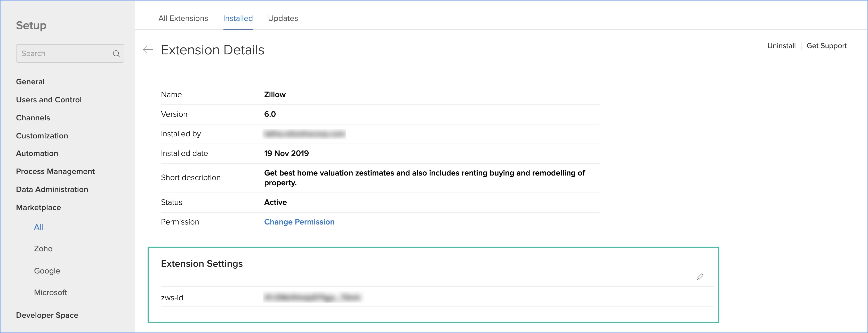The width and height of the screenshot is (868, 333).
Task: Select Zoho under Marketplace
Action: coord(43,248)
